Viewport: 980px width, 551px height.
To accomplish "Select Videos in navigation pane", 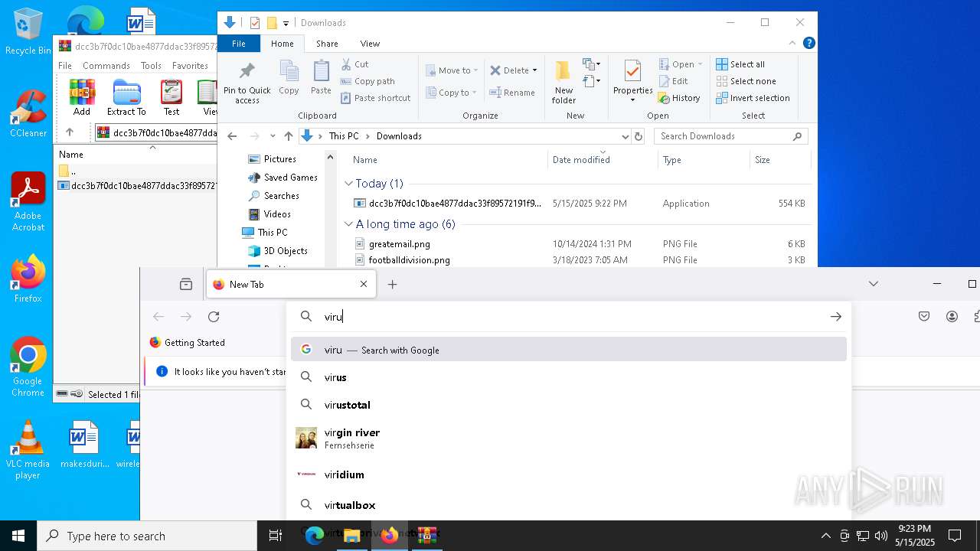I will (x=277, y=214).
